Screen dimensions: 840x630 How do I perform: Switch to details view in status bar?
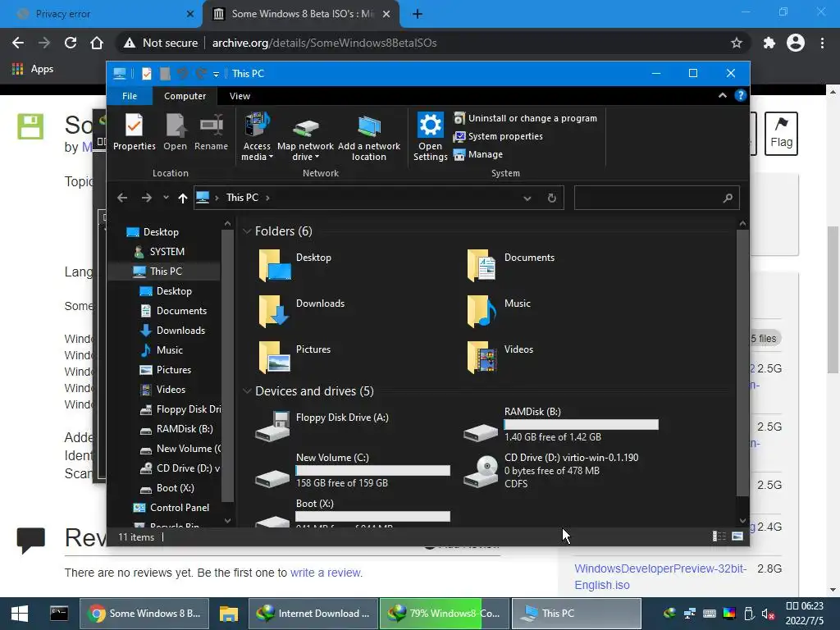click(719, 536)
